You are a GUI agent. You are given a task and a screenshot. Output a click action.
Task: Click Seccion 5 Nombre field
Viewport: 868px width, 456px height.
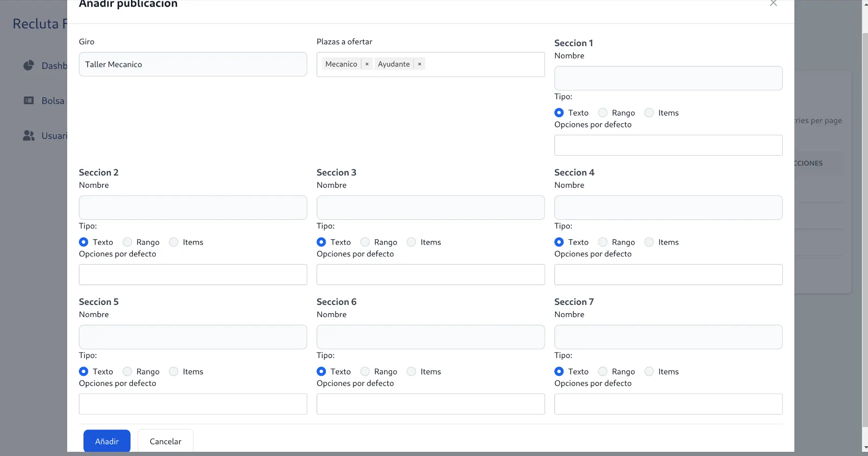tap(193, 337)
